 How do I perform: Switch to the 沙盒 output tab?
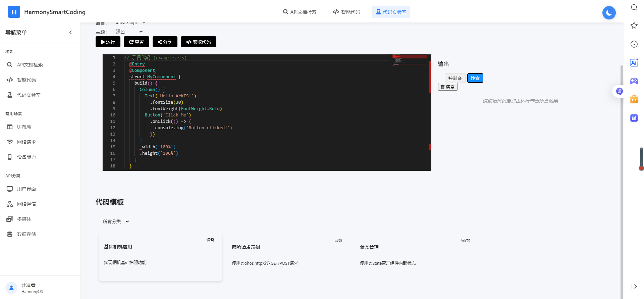[x=475, y=78]
